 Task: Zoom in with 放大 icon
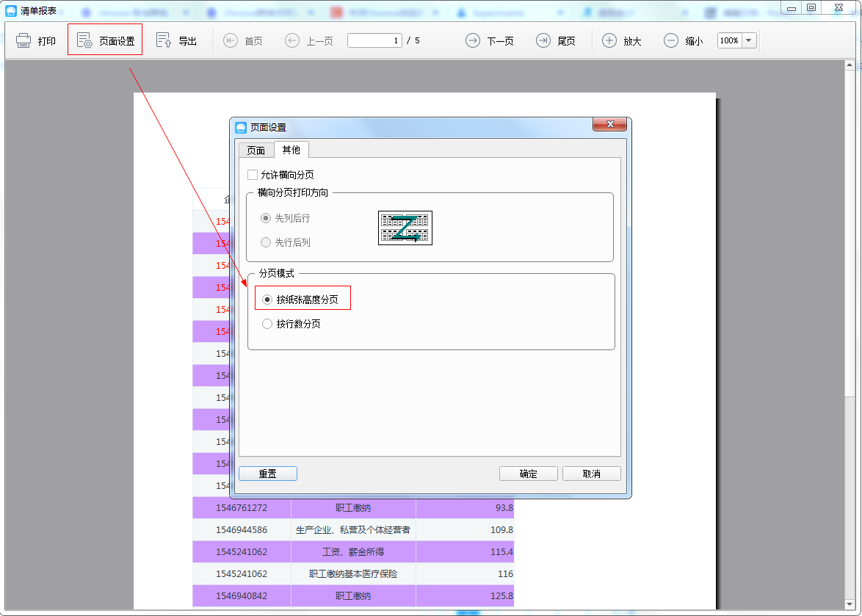coord(609,41)
